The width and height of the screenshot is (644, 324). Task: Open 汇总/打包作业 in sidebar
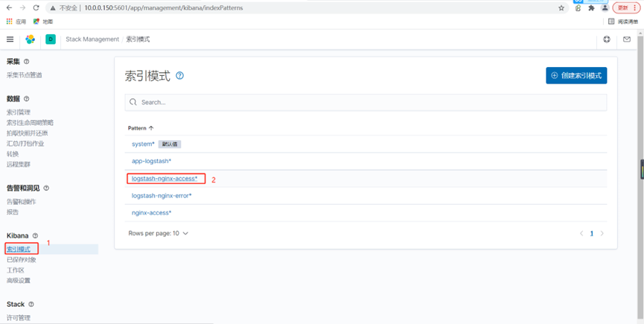pos(25,144)
